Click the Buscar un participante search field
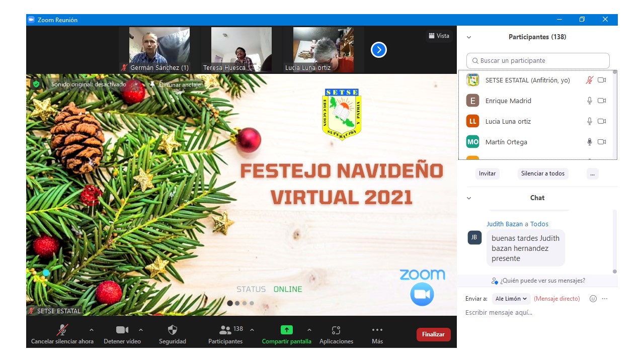The image size is (644, 362). click(538, 61)
